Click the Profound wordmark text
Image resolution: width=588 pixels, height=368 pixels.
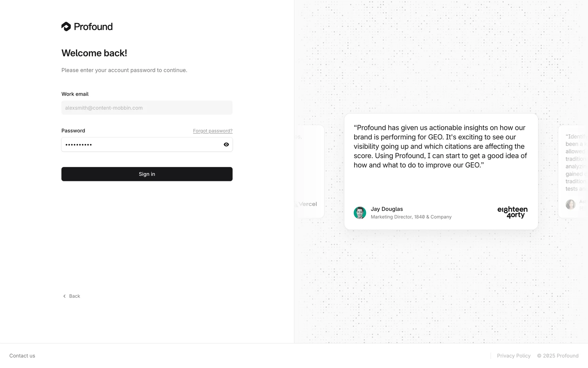[93, 27]
